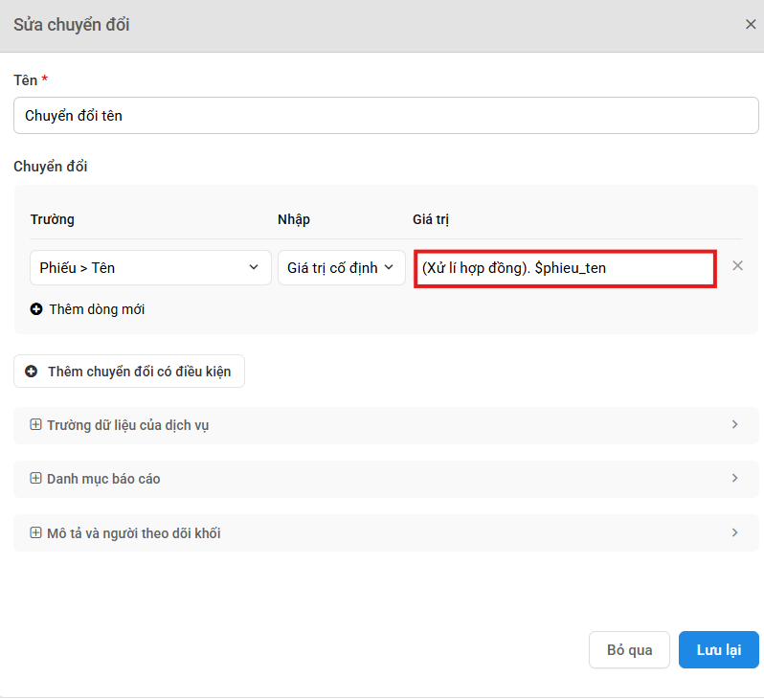Expand Trường dữ liệu của dịch vụ section

[386, 425]
